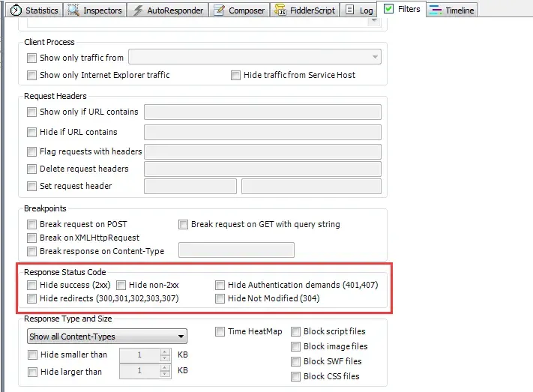Toggle Break request on POST

tap(31, 224)
